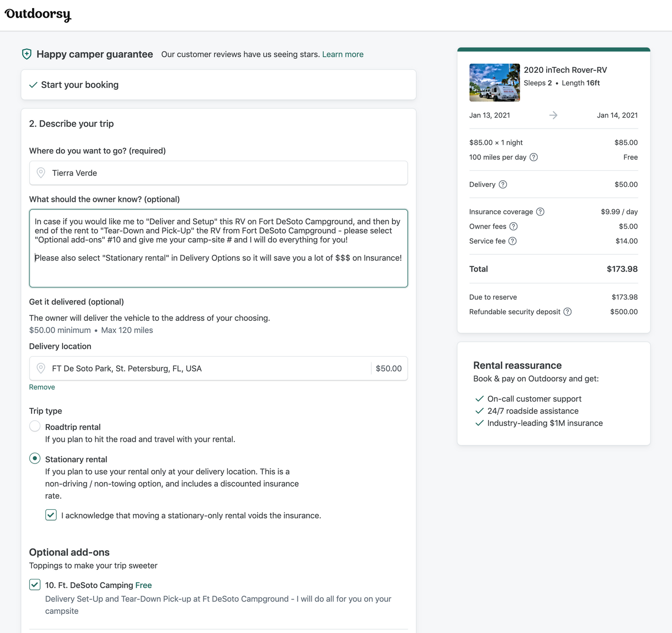Click the Rental reassurance heading
672x633 pixels.
click(x=518, y=365)
